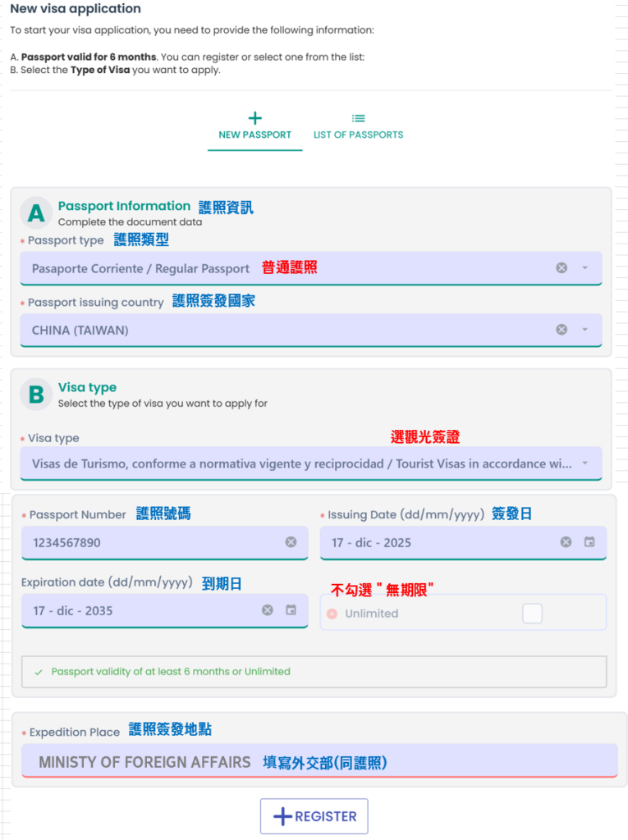
Task: Open the Issuing Date calendar picker
Action: (589, 542)
